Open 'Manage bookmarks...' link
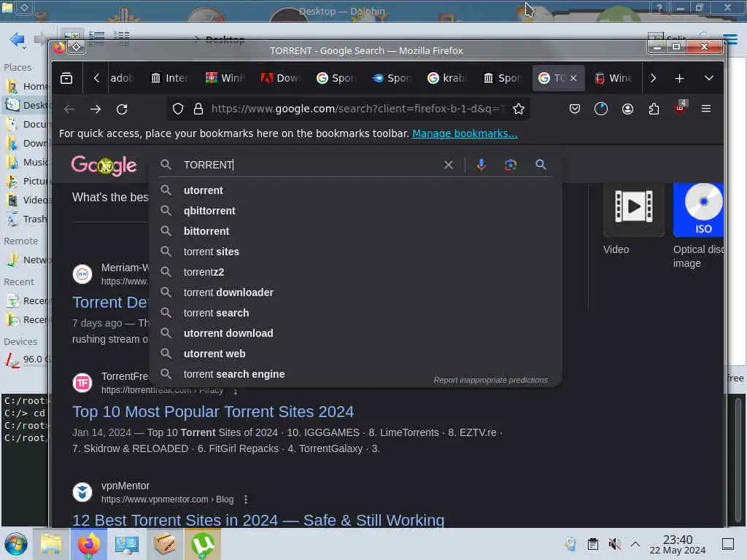 465,134
